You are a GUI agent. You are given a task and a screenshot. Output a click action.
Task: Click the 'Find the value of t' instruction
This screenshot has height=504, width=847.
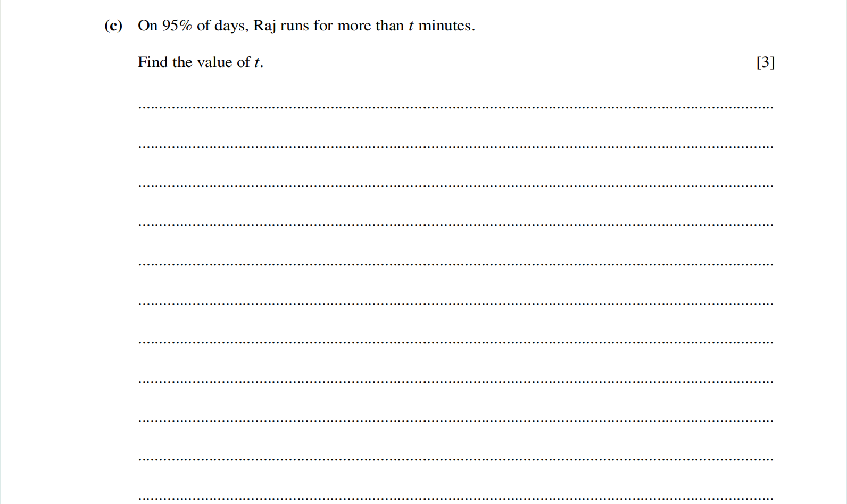pos(200,62)
